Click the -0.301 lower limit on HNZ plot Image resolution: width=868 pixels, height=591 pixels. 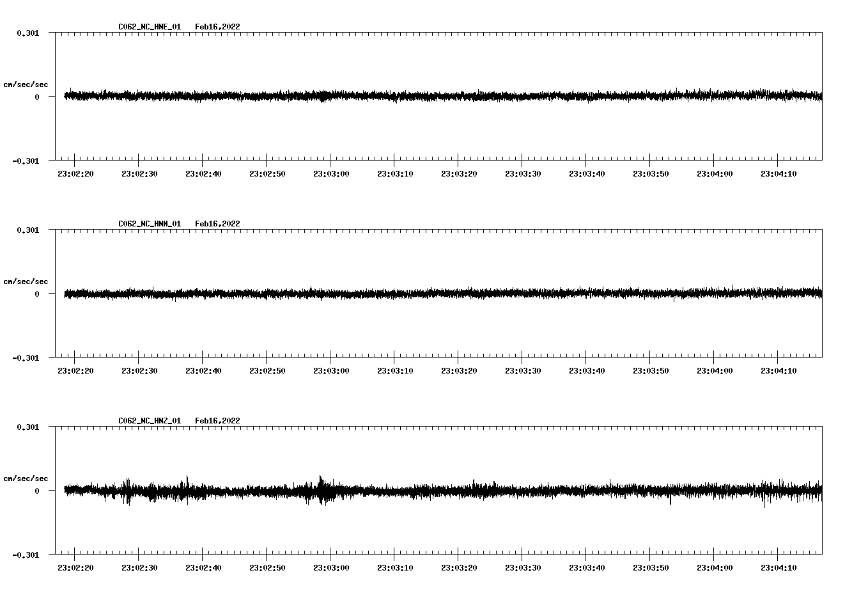click(x=26, y=555)
